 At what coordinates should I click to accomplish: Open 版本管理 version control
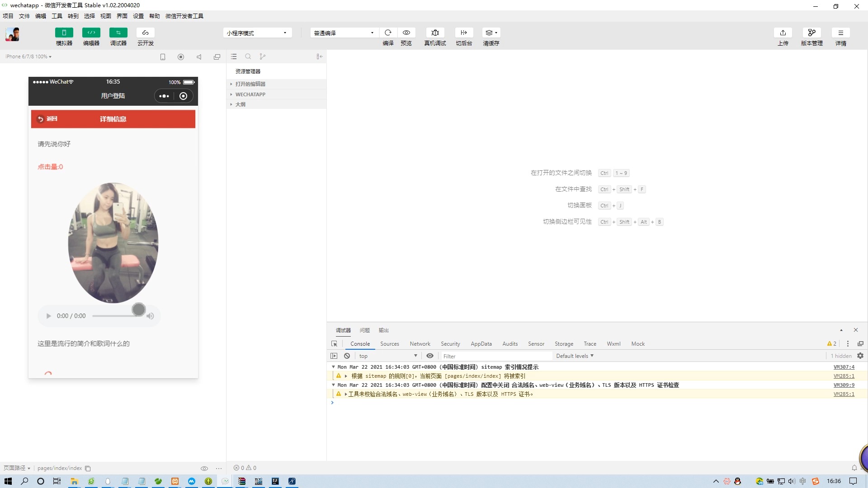click(811, 33)
